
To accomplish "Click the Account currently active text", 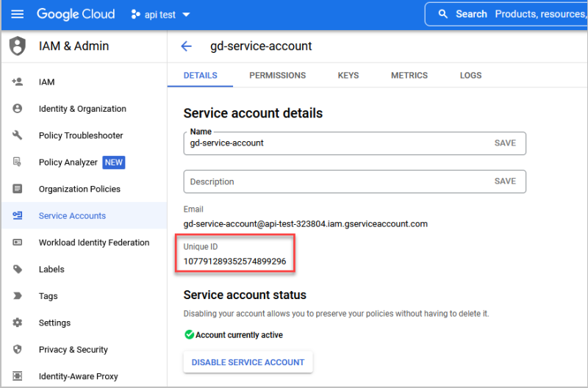I will (x=239, y=335).
